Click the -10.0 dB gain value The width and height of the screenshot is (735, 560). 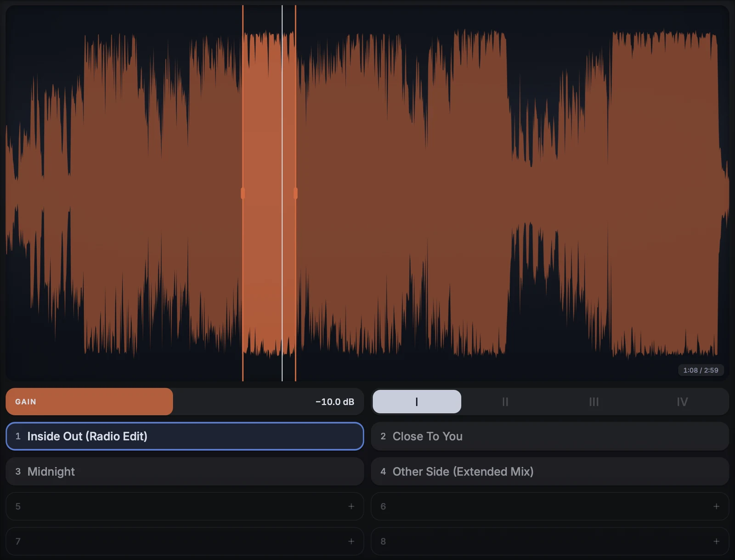[x=335, y=402]
